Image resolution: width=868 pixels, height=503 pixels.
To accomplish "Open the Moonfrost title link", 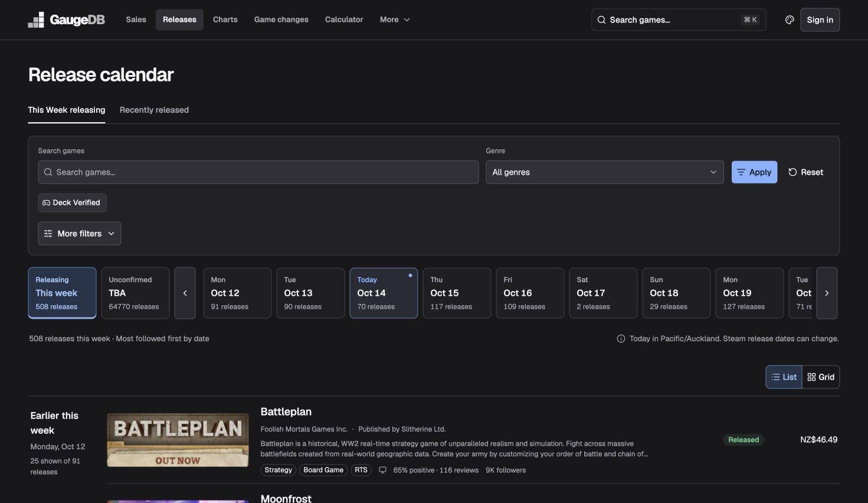I will (286, 498).
